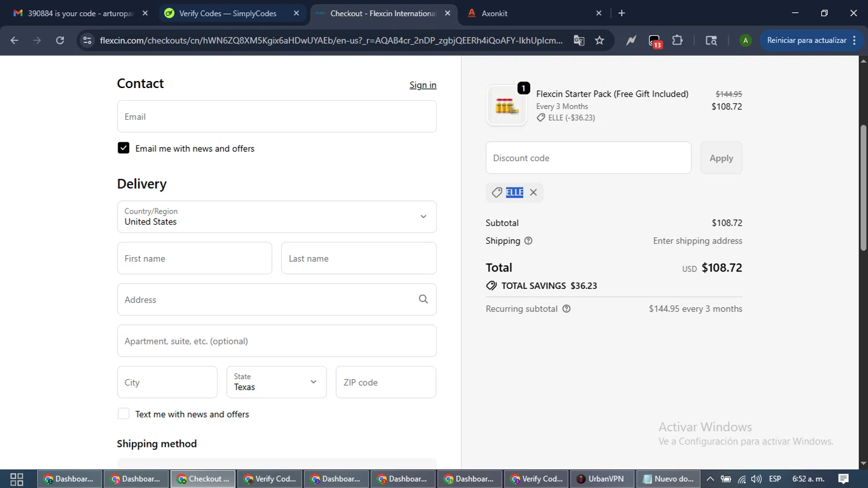
Task: Close the Gmail 390884 code tab
Action: (x=145, y=13)
